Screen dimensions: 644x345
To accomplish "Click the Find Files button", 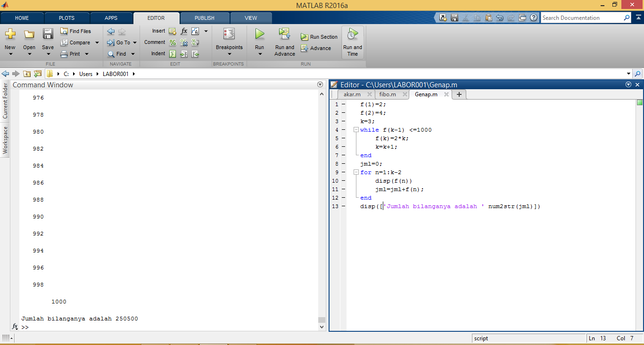I will (75, 31).
